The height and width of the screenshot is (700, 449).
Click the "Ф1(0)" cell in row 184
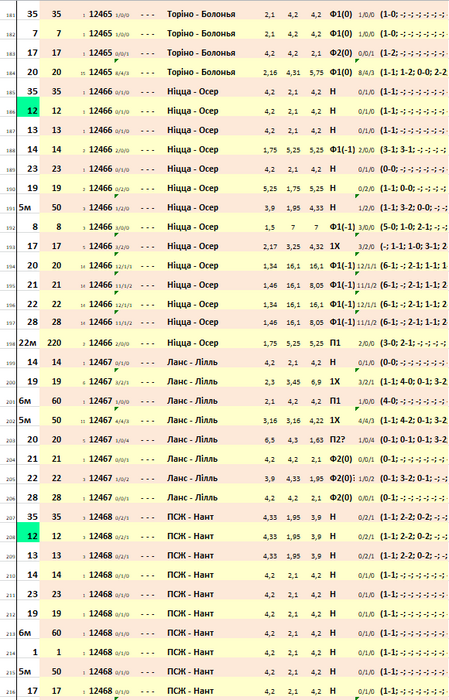[341, 72]
